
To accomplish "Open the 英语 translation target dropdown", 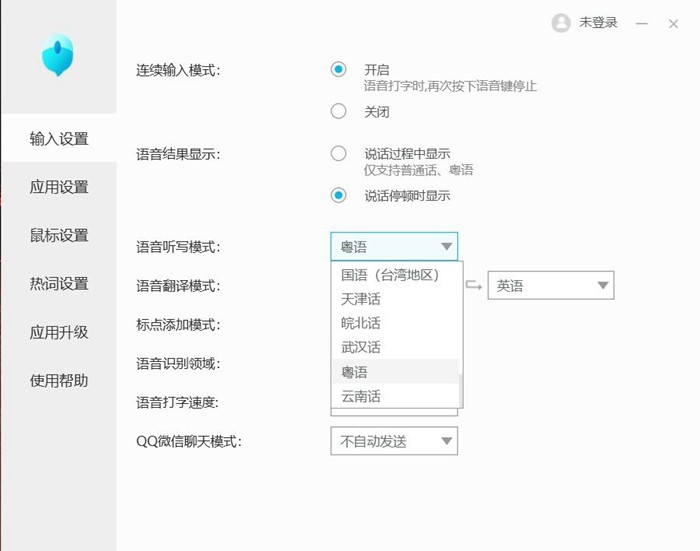I will pyautogui.click(x=551, y=285).
